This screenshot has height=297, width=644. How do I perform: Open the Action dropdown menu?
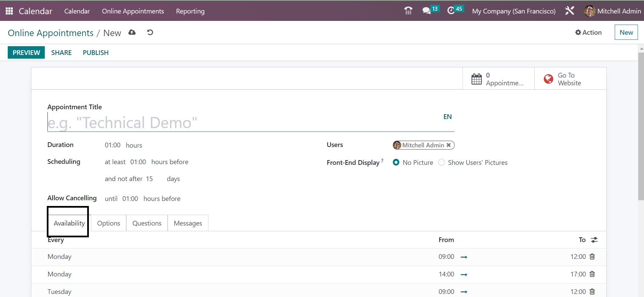tap(588, 32)
